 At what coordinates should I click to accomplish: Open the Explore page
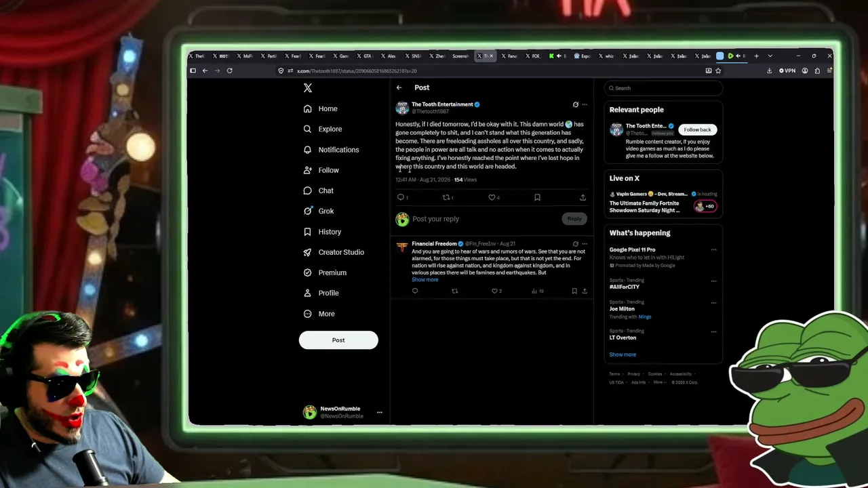[x=323, y=129]
